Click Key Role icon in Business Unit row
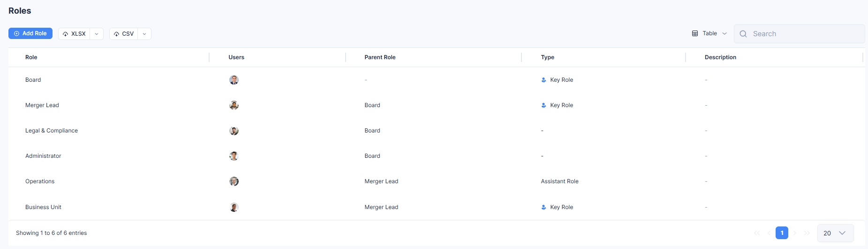 coord(543,207)
